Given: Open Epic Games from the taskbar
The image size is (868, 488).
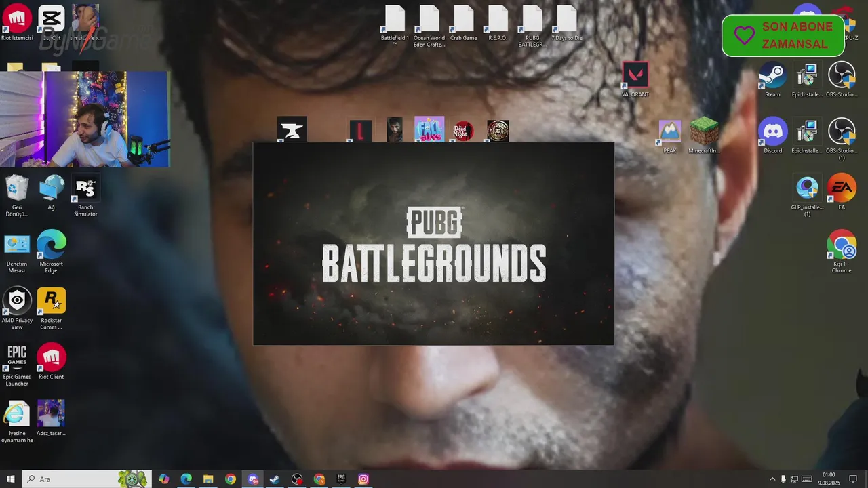Looking at the screenshot, I should click(x=341, y=479).
